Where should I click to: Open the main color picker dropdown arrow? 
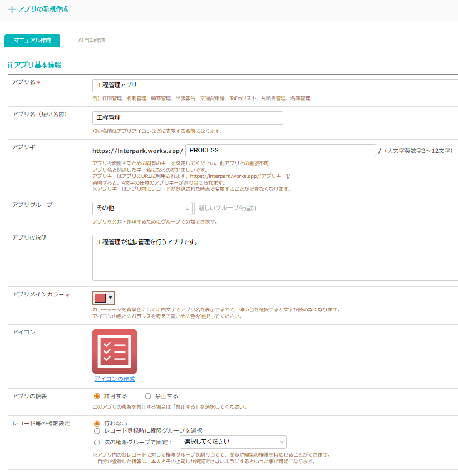[110, 297]
